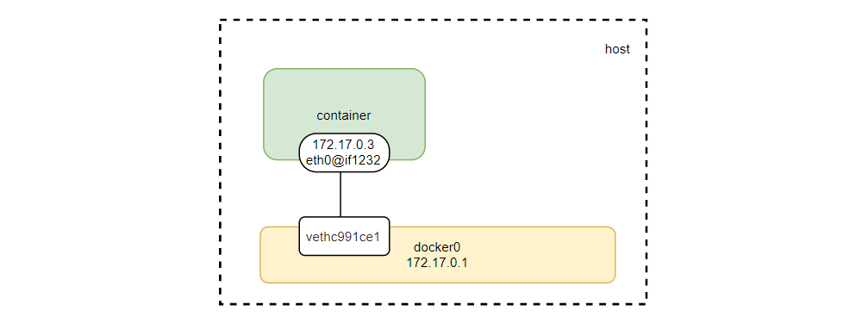Screen dimensions: 868x317
Task: Click the 172.17.0.3 IP address text
Action: pos(344,145)
